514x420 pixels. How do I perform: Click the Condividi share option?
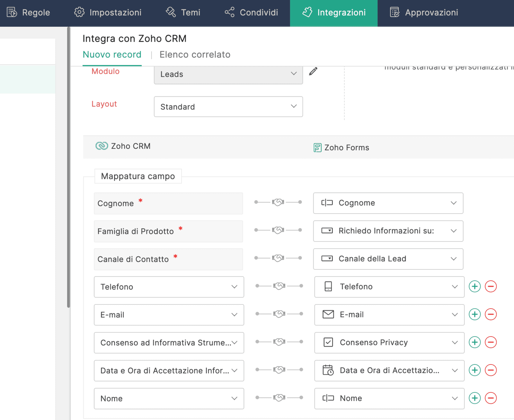[x=251, y=13]
